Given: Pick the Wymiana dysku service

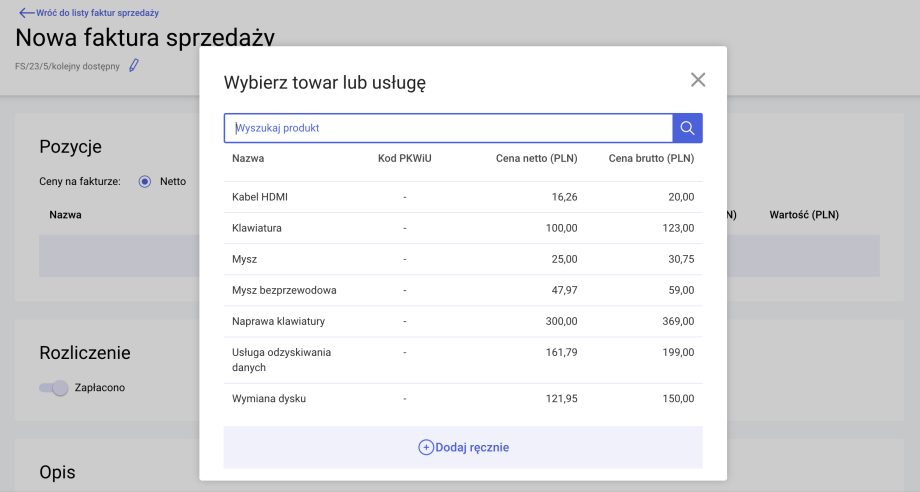Looking at the screenshot, I should pos(269,398).
